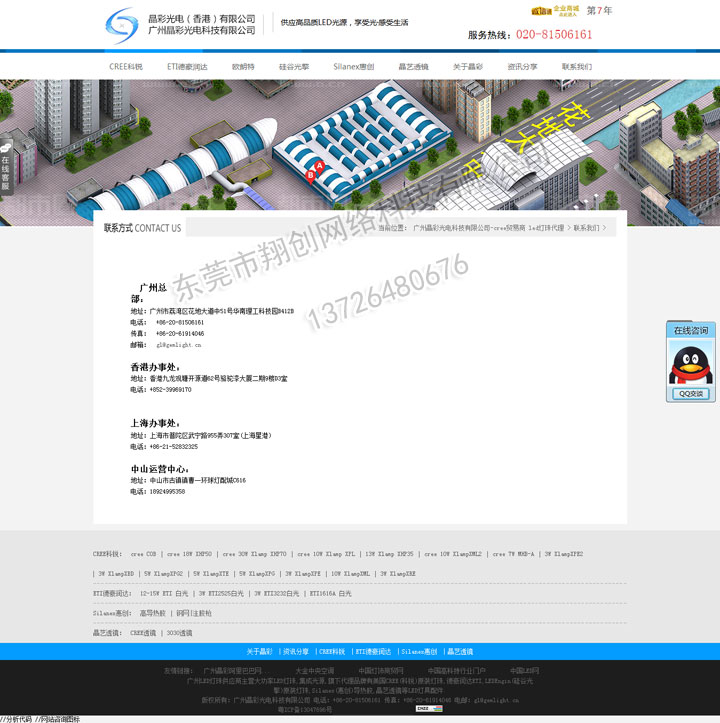
Task: Click 联系我们 in the top navigation
Action: [576, 67]
